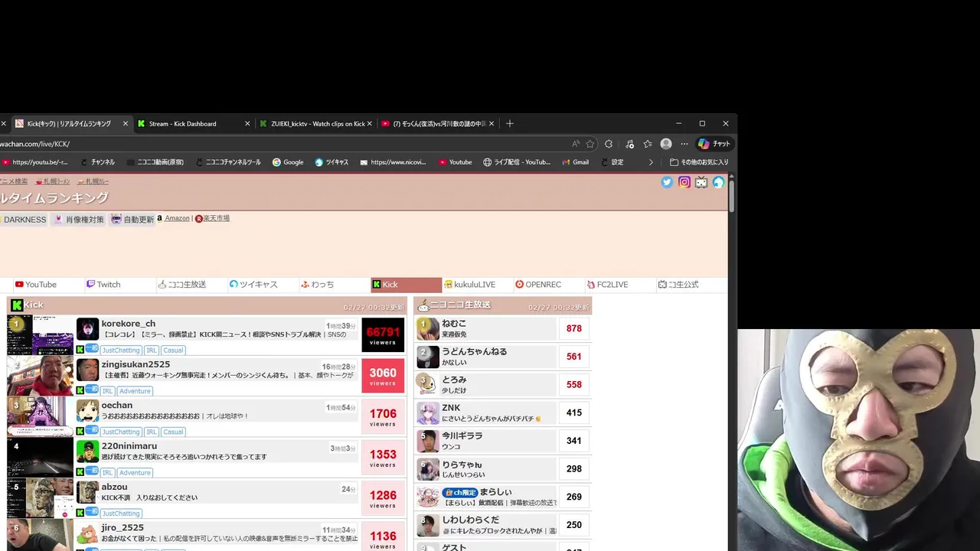Close the ZUIEKI_kicktv clips tab
This screenshot has width=980, height=551.
pos(370,123)
